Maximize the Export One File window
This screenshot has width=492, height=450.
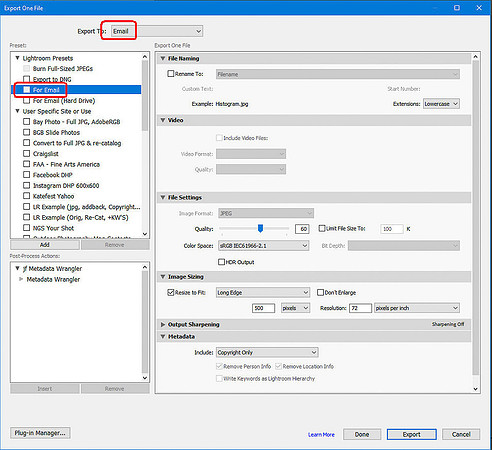pos(457,8)
